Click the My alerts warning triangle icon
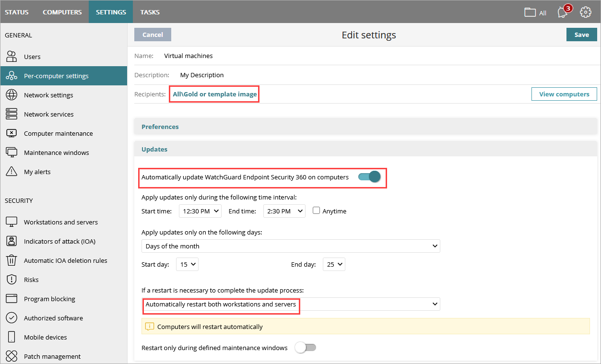Image resolution: width=601 pixels, height=364 pixels. pos(12,172)
